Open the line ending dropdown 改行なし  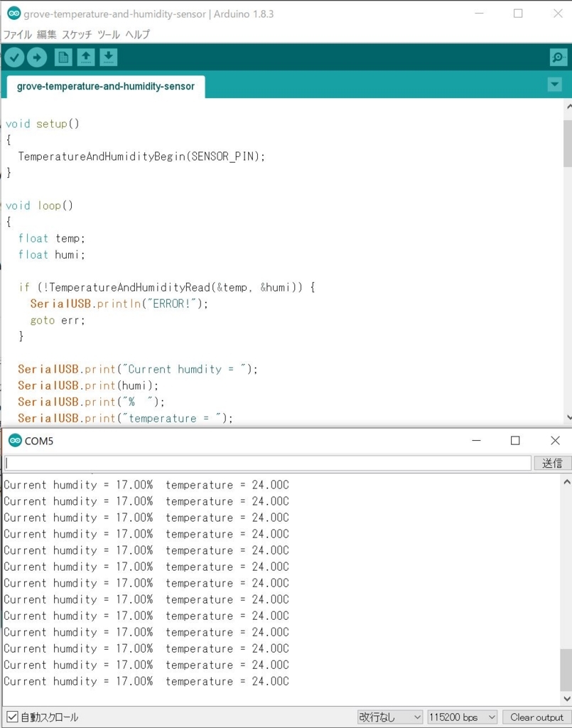(x=389, y=717)
